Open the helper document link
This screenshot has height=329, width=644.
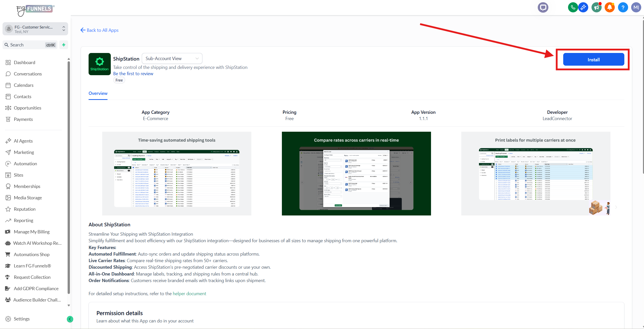(189, 294)
